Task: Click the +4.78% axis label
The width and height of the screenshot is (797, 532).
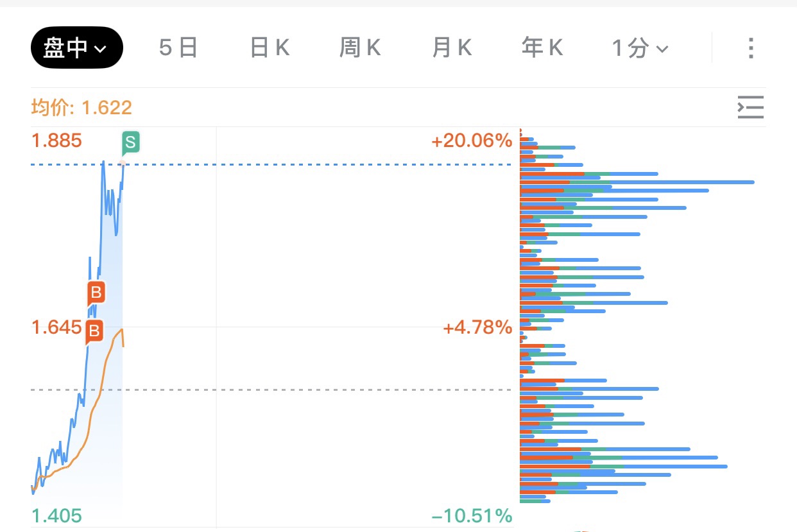Action: tap(477, 328)
